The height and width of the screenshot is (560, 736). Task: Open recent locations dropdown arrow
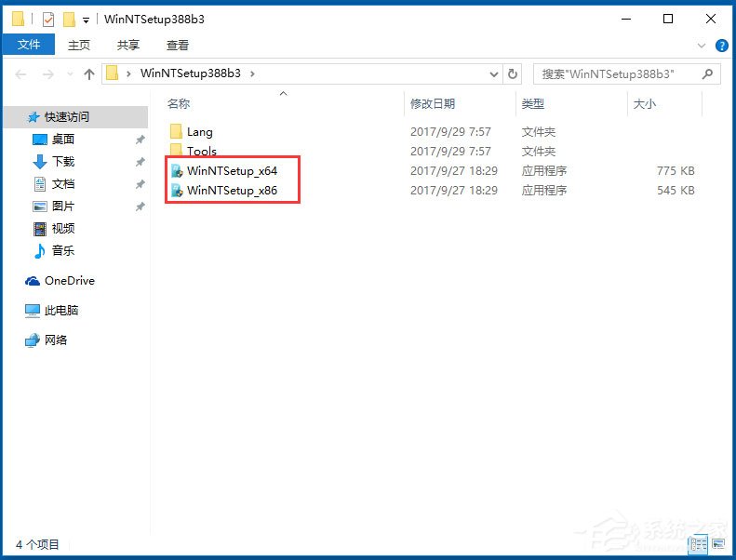[70, 74]
